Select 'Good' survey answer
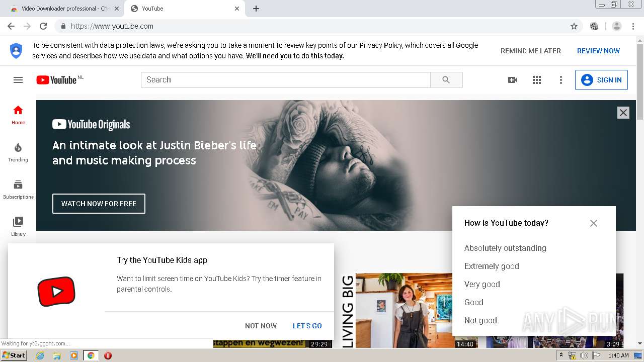Screen dimensions: 644x362 point(474,302)
